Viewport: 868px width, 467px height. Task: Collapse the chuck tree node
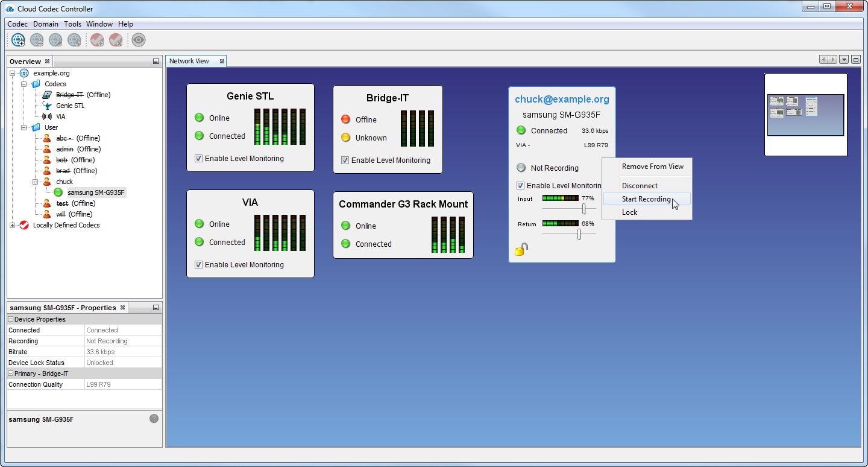[34, 181]
